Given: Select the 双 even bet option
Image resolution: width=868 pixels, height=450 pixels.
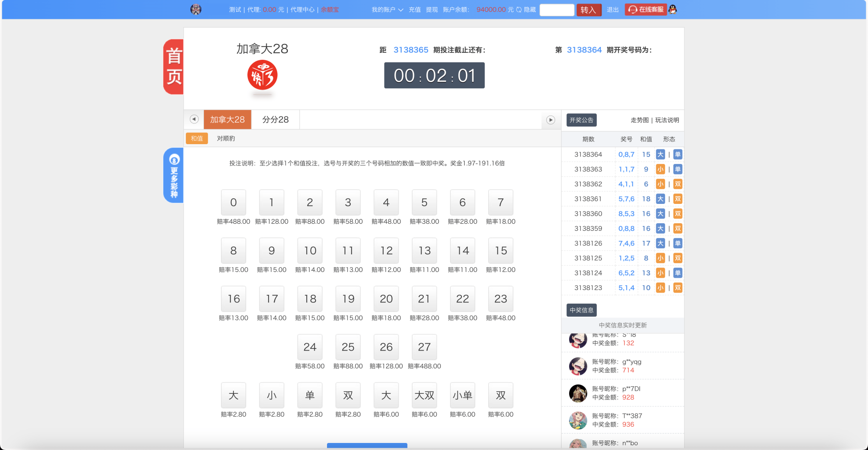Looking at the screenshot, I should [348, 395].
